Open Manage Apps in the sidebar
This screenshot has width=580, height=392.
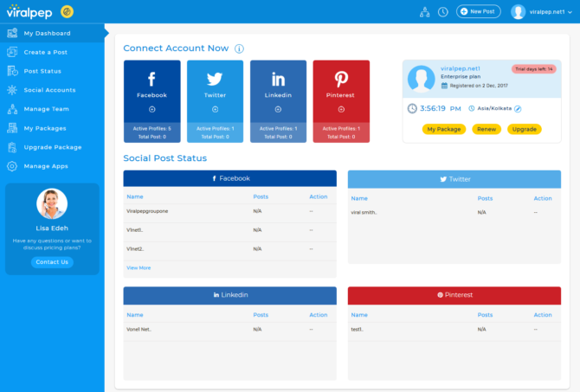(52, 166)
